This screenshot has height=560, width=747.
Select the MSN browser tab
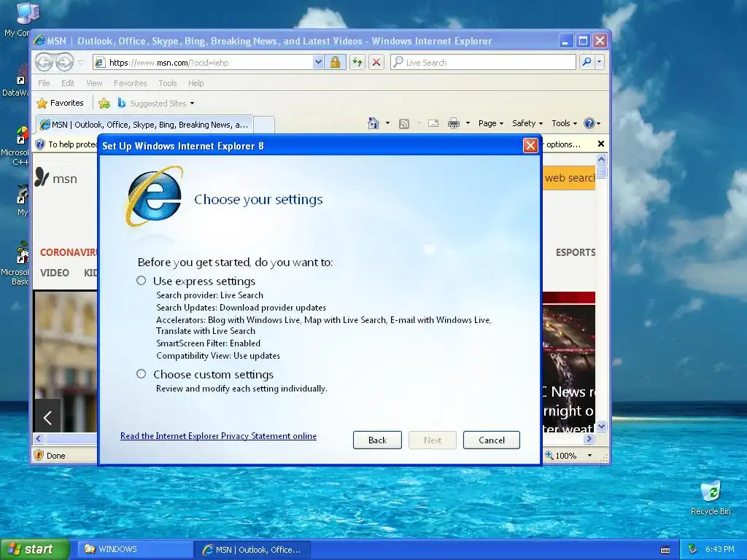(x=144, y=125)
